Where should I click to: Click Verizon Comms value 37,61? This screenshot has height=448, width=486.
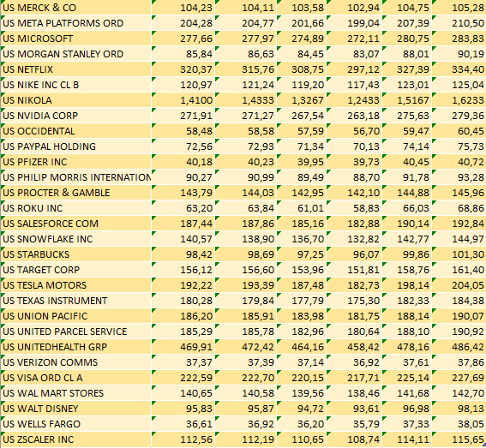[416, 363]
